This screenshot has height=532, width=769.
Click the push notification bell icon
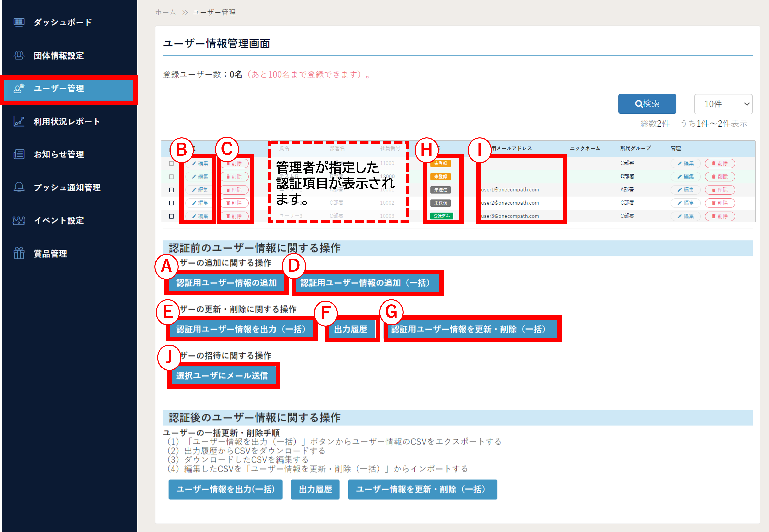click(x=19, y=187)
